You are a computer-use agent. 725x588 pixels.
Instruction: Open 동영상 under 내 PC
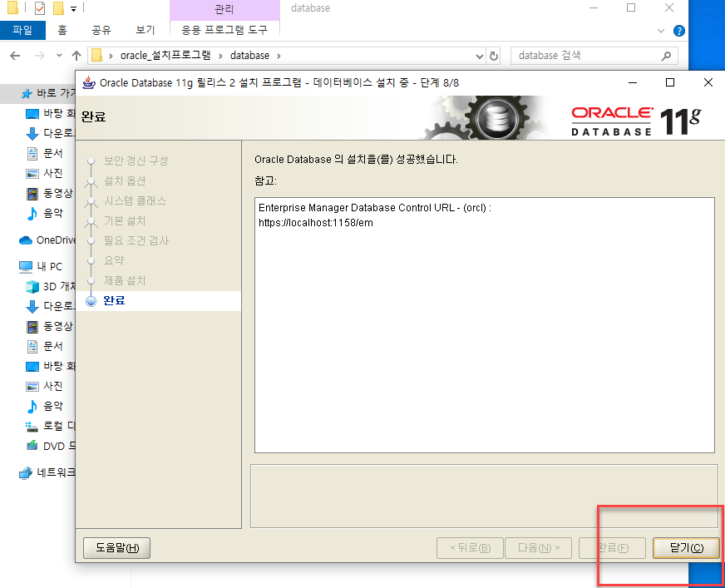coord(50,326)
